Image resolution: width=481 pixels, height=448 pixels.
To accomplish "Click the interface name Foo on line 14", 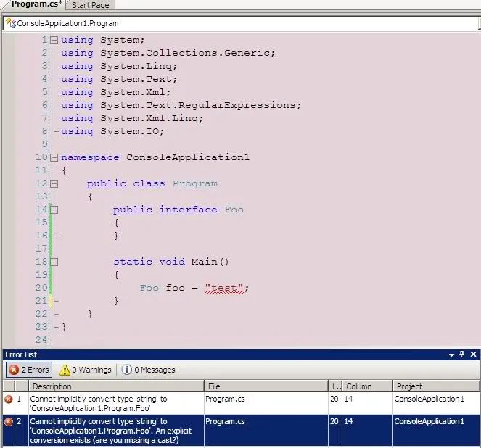I will pos(234,210).
